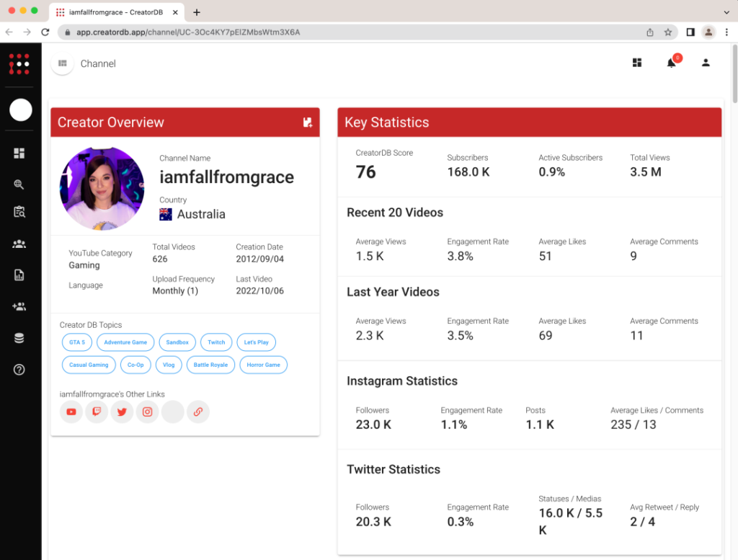Select the Battle Royale topic chip

tap(210, 365)
